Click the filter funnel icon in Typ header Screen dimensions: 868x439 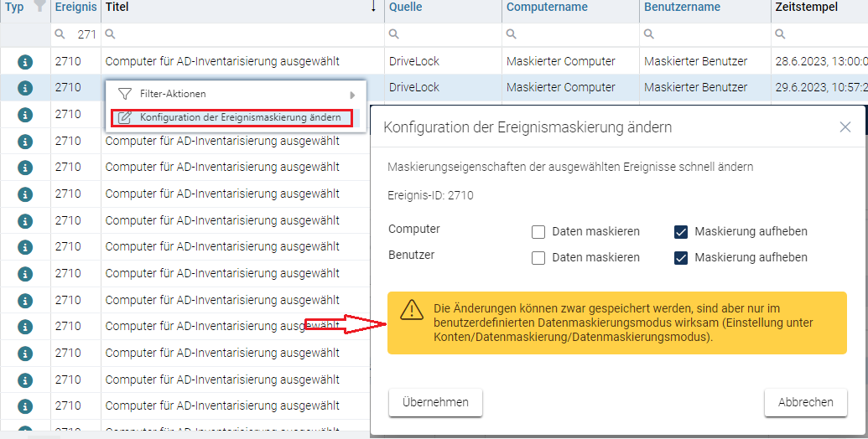[39, 7]
